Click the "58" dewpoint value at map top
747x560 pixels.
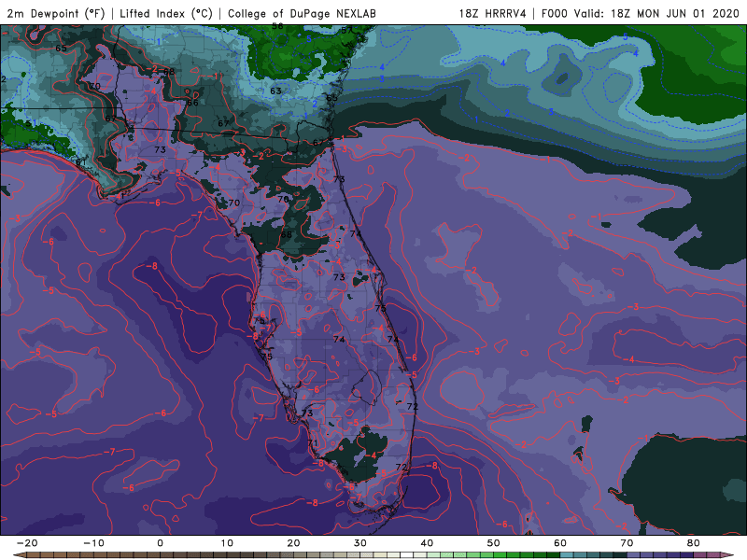click(x=277, y=27)
